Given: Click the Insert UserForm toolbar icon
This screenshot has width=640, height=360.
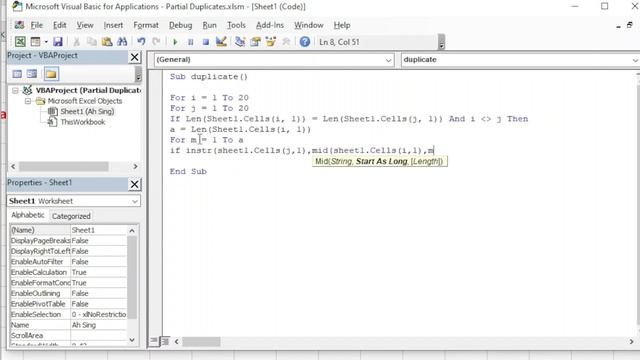Looking at the screenshot, I should point(36,42).
